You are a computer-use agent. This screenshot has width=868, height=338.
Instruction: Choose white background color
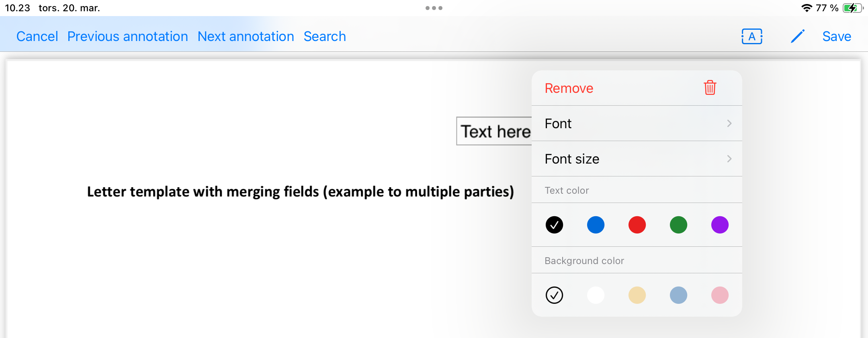point(596,295)
